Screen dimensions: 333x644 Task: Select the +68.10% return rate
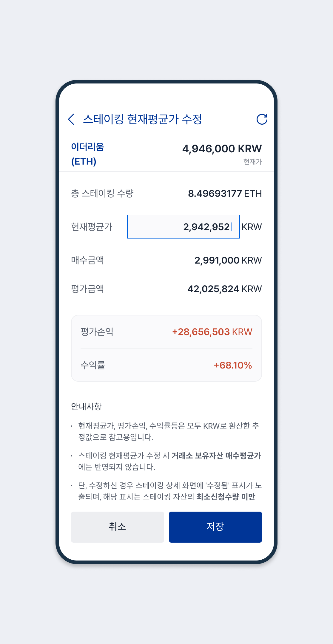pyautogui.click(x=233, y=365)
